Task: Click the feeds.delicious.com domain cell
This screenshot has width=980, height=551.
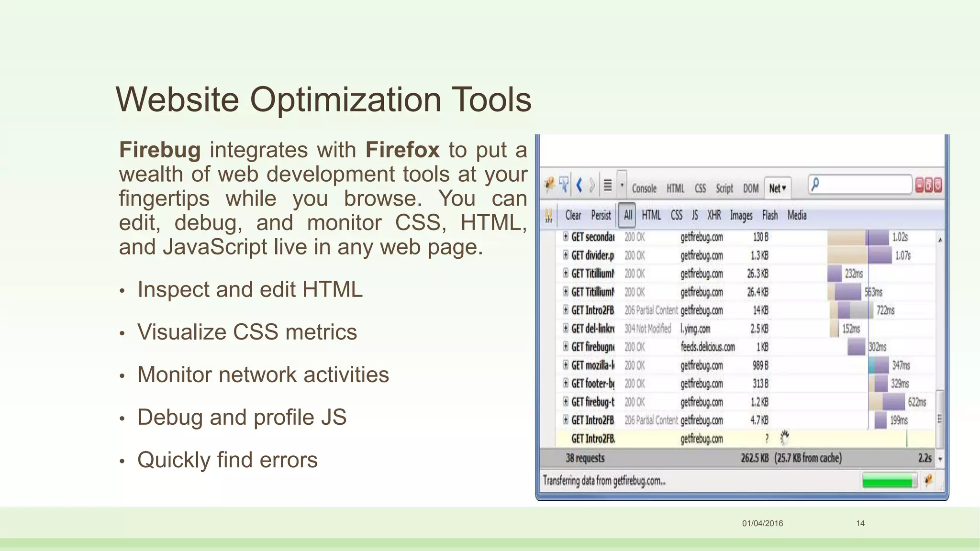Action: (x=708, y=347)
